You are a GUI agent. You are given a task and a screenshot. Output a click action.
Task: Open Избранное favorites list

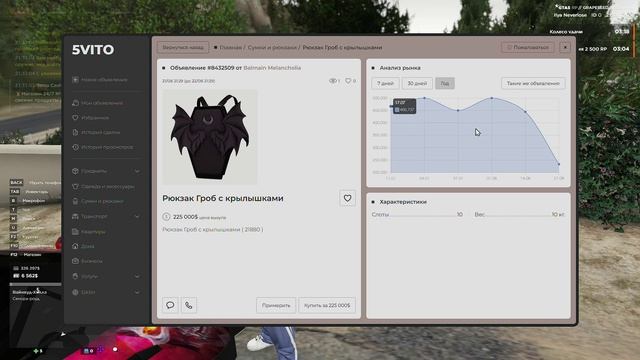click(x=91, y=118)
